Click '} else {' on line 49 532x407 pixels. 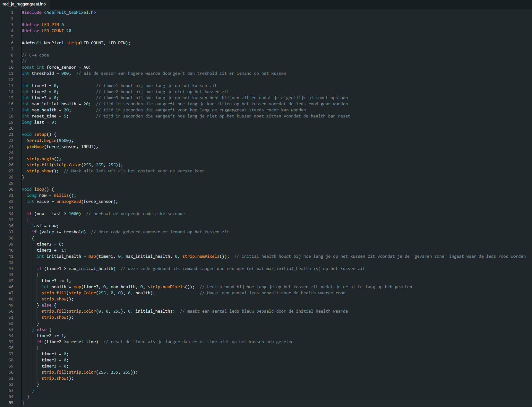click(x=47, y=305)
